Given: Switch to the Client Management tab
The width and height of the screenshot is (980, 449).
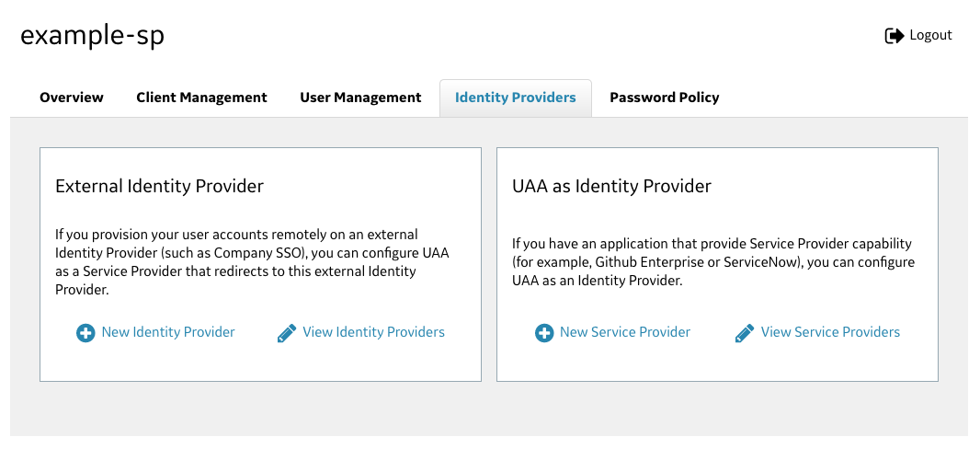Looking at the screenshot, I should (x=201, y=98).
